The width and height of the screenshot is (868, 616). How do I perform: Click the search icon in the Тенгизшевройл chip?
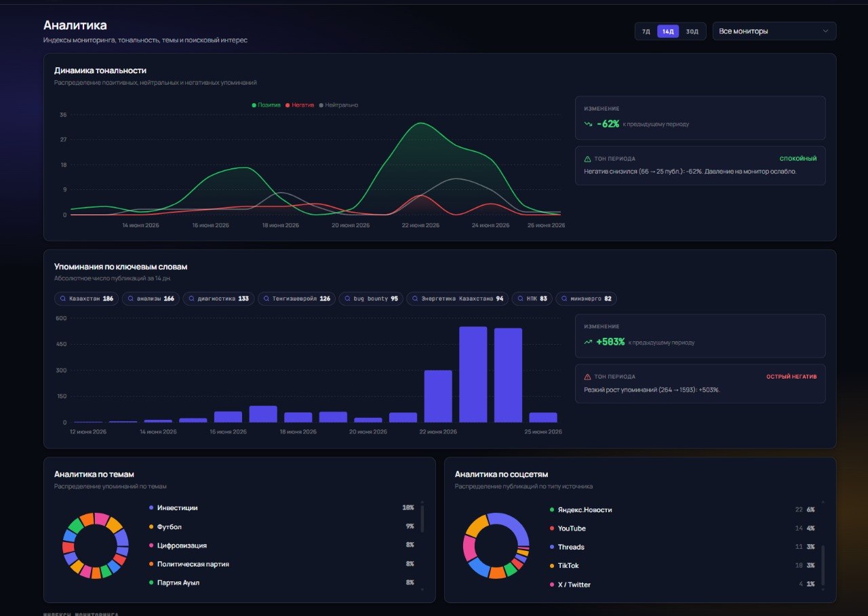(267, 299)
